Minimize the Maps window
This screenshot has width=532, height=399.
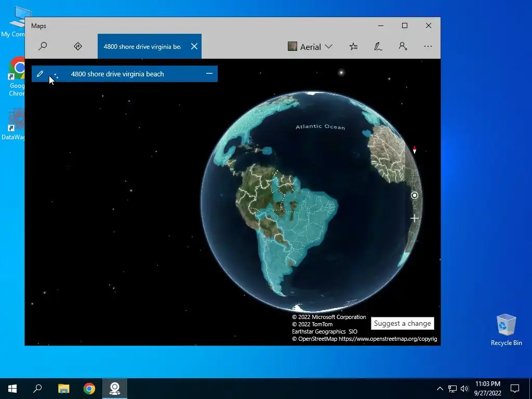(381, 25)
